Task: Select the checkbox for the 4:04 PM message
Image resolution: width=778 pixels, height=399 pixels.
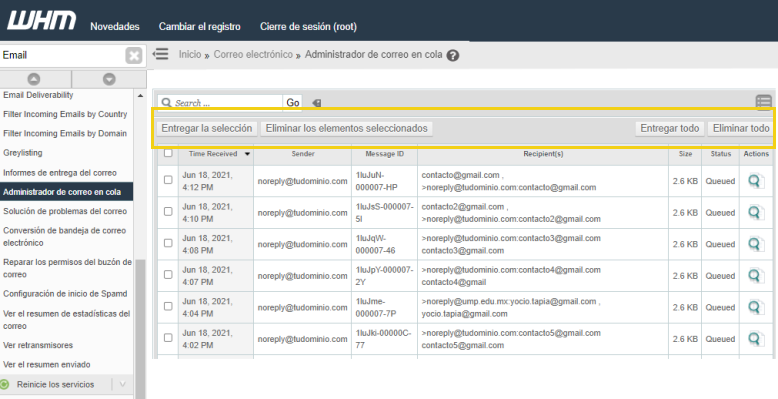Action: (168, 306)
